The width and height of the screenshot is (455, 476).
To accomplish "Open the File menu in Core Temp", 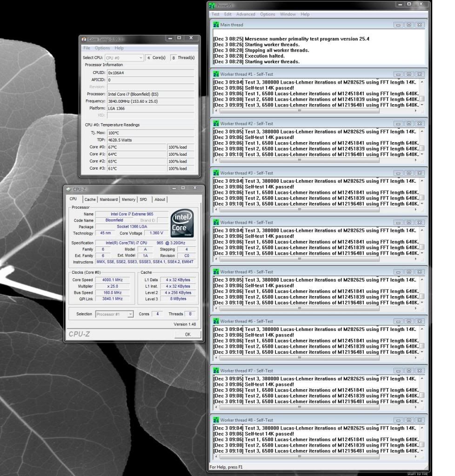I will [x=87, y=48].
